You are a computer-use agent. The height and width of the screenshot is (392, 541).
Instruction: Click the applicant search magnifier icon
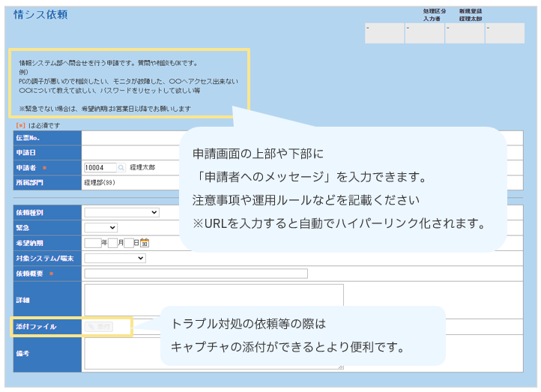coord(122,168)
